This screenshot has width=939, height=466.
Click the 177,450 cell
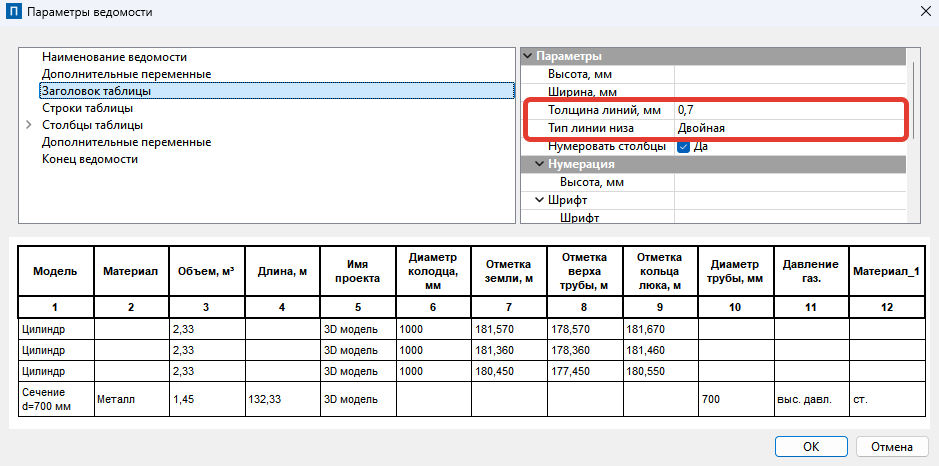(x=584, y=371)
